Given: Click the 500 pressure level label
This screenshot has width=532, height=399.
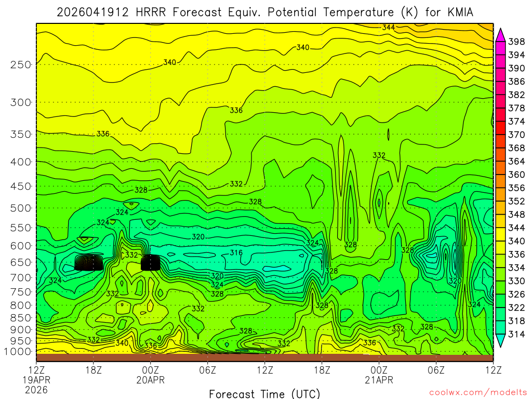Looking at the screenshot, I should coord(20,208).
